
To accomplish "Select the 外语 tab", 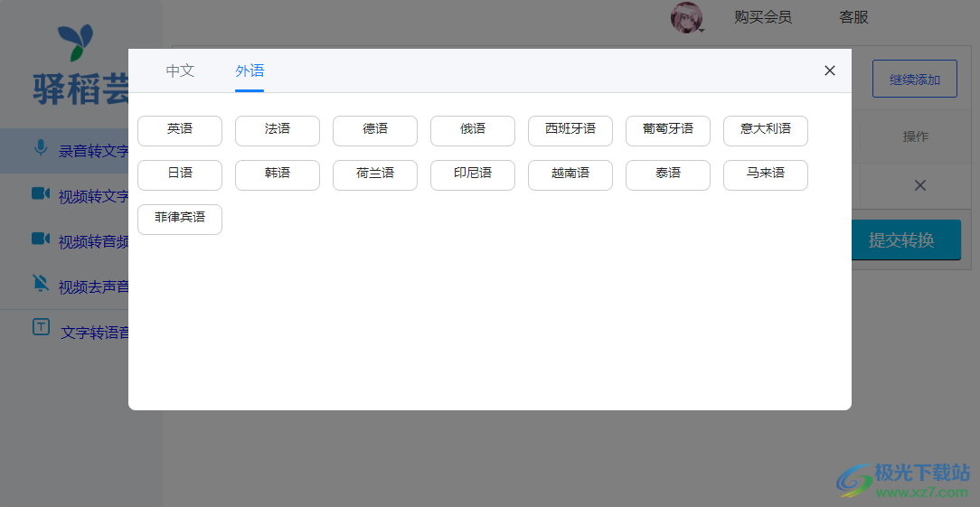I will [250, 70].
